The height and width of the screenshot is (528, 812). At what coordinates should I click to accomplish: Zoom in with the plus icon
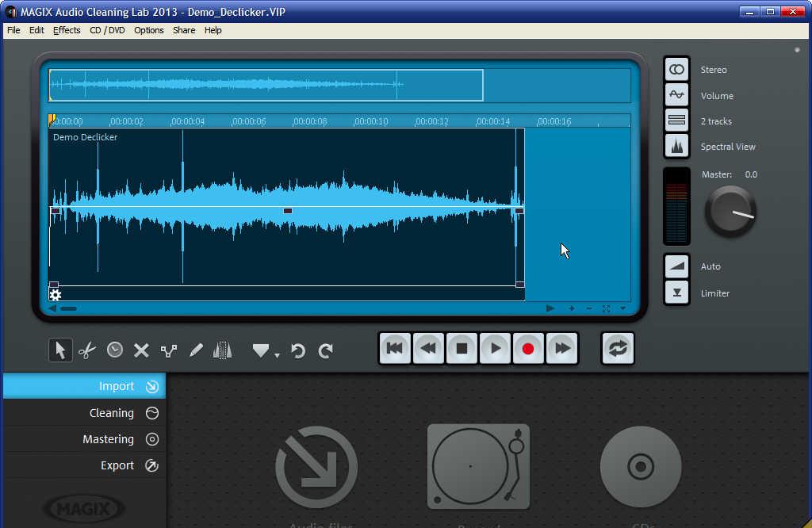click(571, 308)
